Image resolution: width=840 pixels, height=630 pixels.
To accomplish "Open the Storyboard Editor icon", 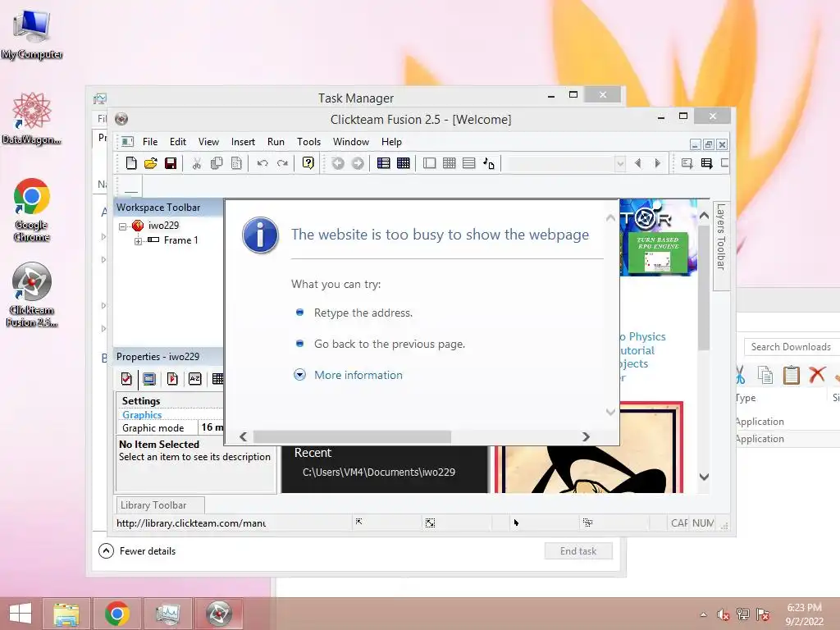I will [x=384, y=163].
